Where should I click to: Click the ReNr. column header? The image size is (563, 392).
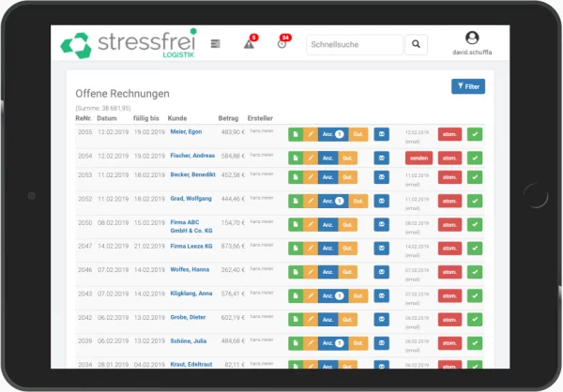coord(84,118)
